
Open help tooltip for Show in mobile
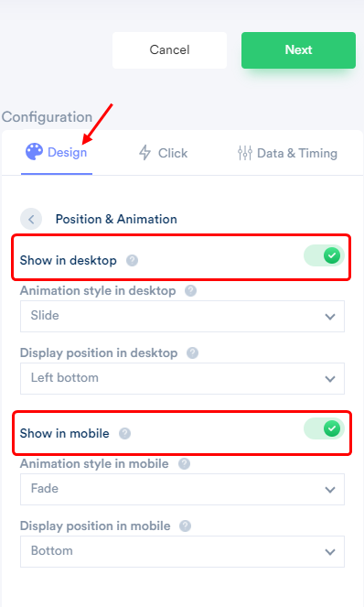pos(124,434)
